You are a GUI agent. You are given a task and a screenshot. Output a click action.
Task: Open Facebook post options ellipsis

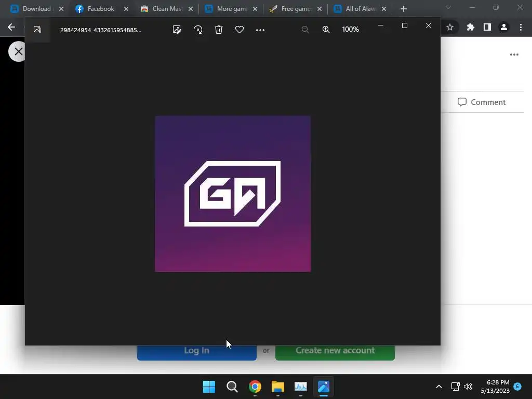[514, 54]
